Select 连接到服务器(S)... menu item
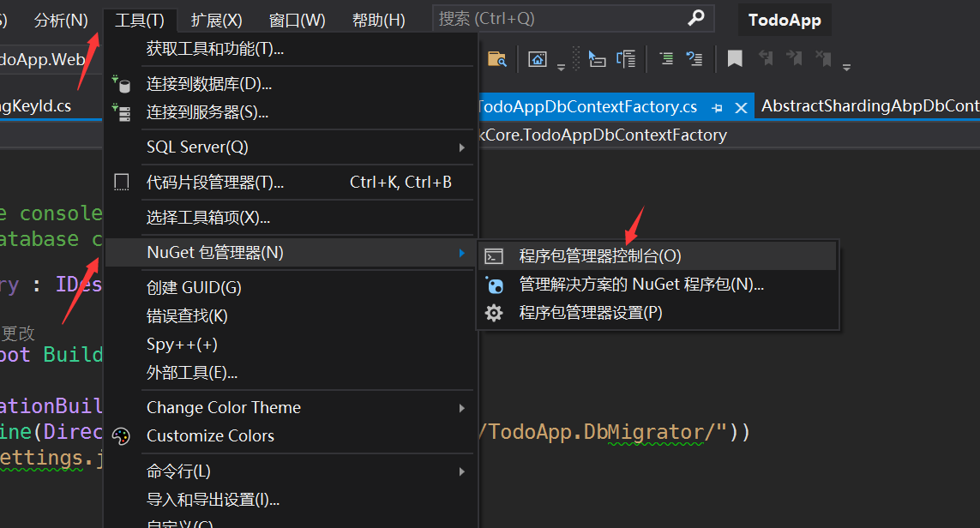This screenshot has width=980, height=528. pos(290,112)
